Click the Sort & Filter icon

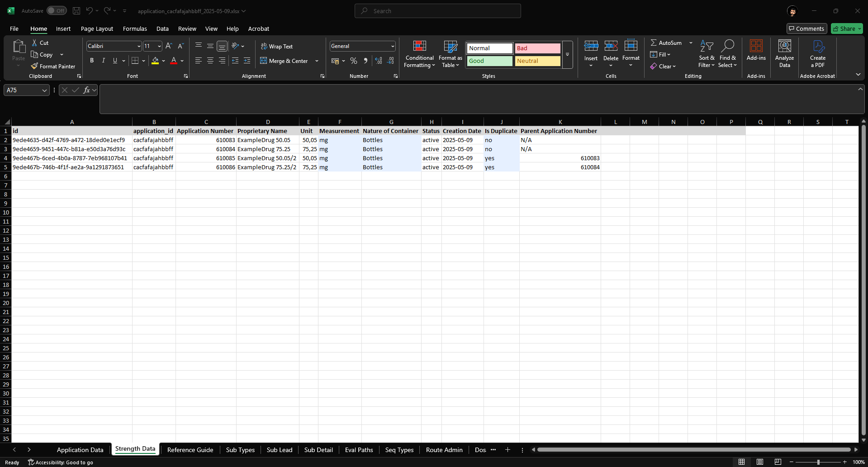coord(707,47)
